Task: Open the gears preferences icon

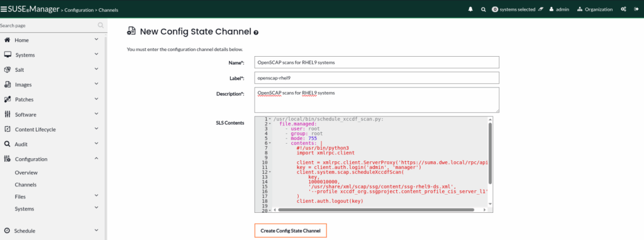Action: coord(623,9)
